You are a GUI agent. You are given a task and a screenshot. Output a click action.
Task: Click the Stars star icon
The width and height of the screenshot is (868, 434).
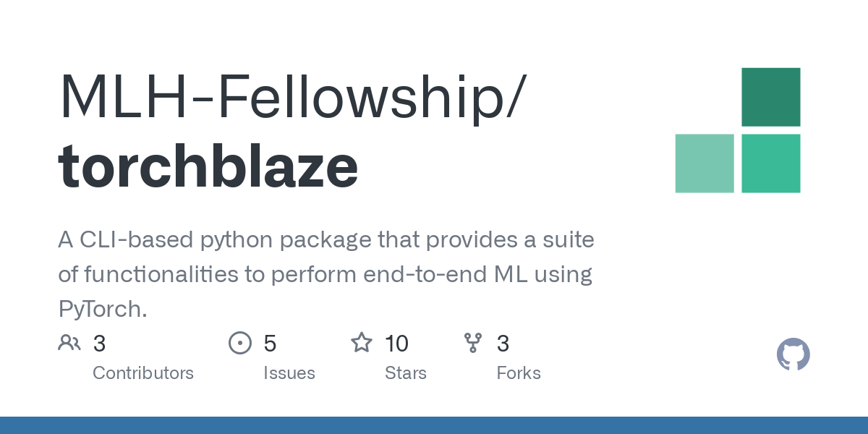point(361,343)
